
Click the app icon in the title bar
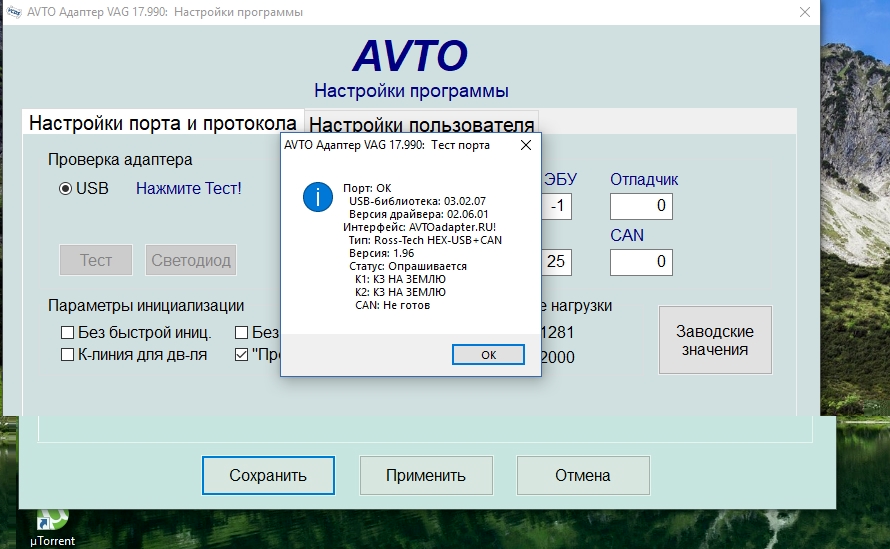pos(14,12)
